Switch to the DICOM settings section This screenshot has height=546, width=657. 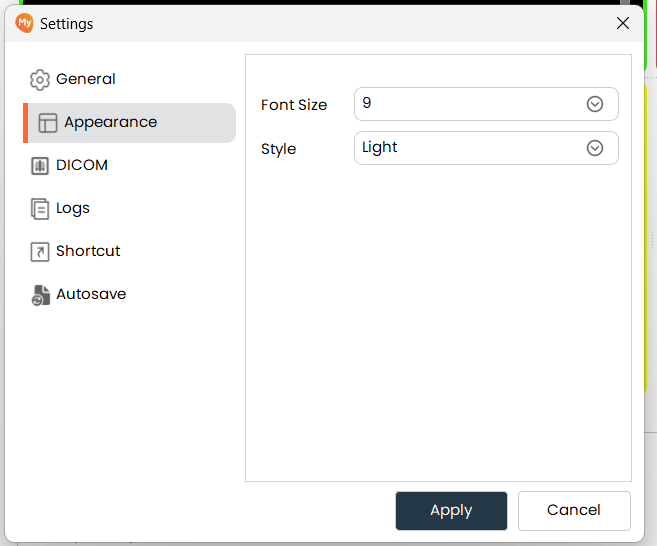[x=82, y=165]
